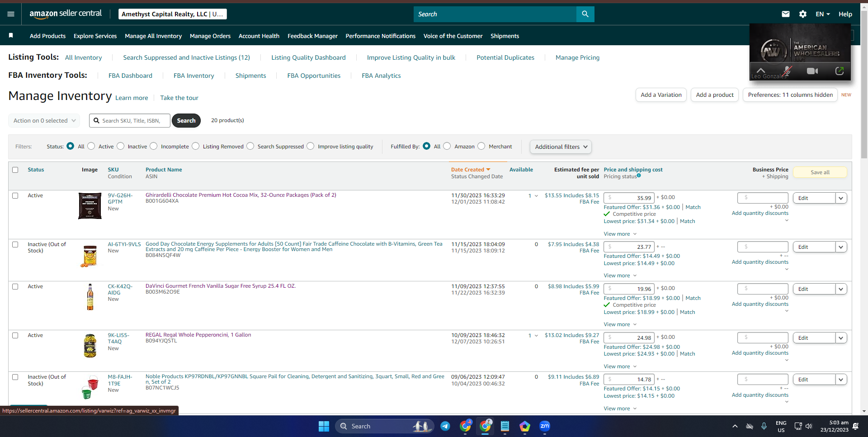868x437 pixels.
Task: Go to the Account Health menu item
Action: click(x=259, y=36)
